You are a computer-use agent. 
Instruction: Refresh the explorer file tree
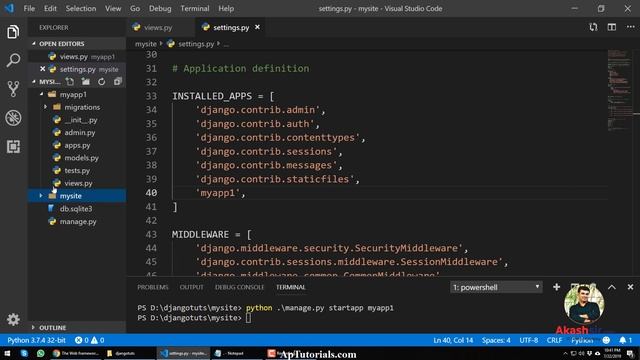point(101,82)
